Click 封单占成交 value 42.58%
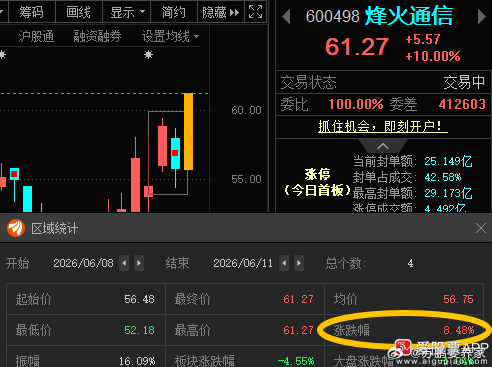 [x=443, y=177]
